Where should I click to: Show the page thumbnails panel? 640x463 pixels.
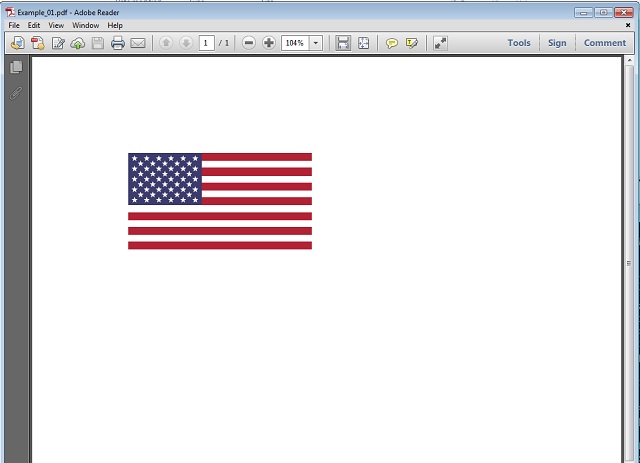click(x=16, y=67)
